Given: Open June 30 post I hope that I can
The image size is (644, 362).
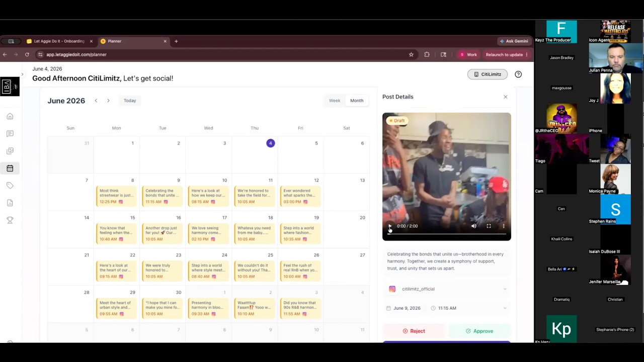Looking at the screenshot, I should pyautogui.click(x=162, y=308).
